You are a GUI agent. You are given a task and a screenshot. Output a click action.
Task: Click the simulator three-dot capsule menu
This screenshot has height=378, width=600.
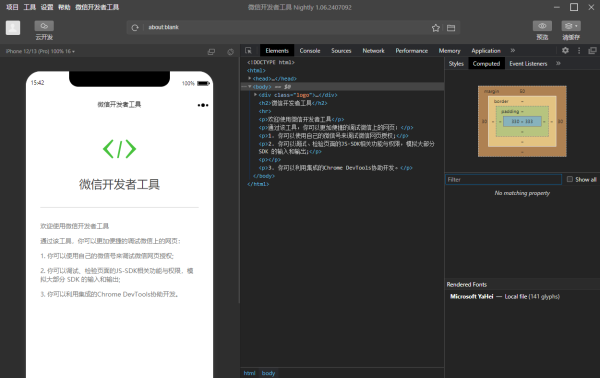(x=203, y=105)
